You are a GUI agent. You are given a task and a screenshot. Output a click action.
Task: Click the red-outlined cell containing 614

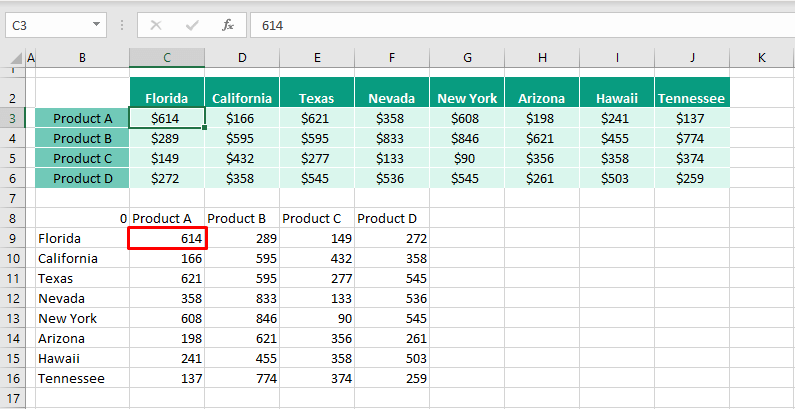pyautogui.click(x=167, y=238)
